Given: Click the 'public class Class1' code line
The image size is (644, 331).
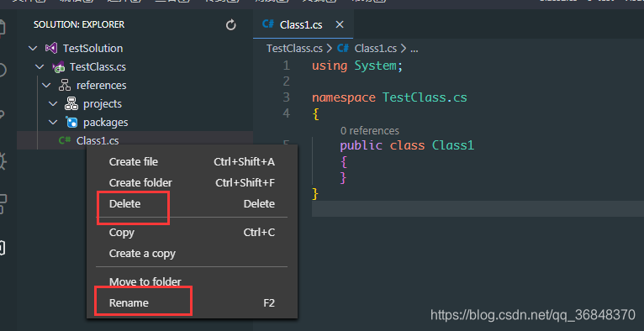Looking at the screenshot, I should click(407, 145).
